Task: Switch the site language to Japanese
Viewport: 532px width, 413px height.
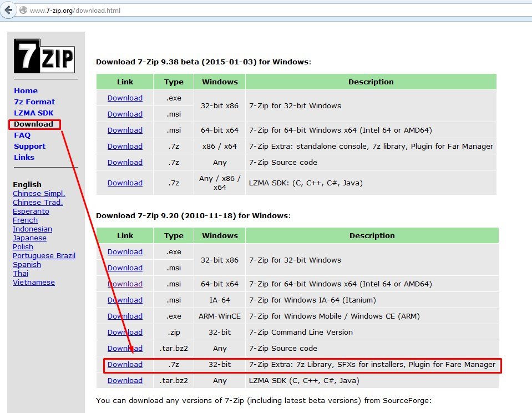Action: click(29, 238)
